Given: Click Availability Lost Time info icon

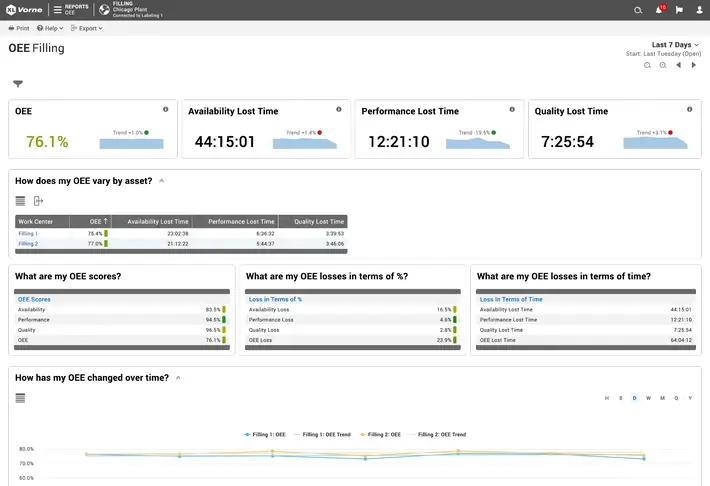Looking at the screenshot, I should point(339,109).
